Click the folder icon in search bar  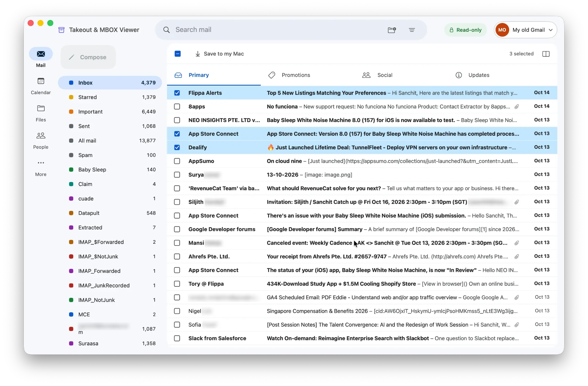click(392, 30)
